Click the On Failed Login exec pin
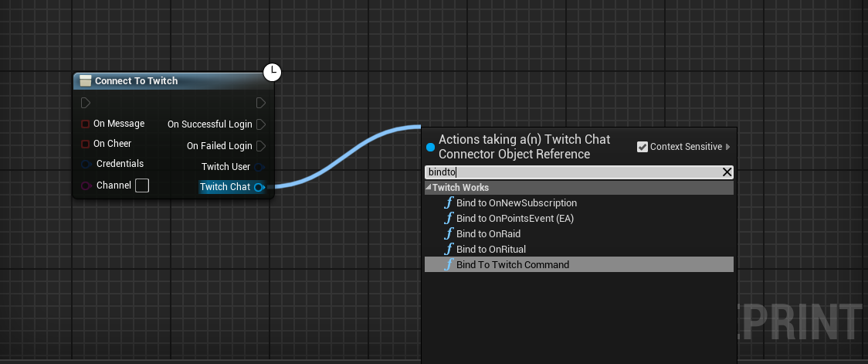Screen dimensions: 868x364 tap(261, 146)
